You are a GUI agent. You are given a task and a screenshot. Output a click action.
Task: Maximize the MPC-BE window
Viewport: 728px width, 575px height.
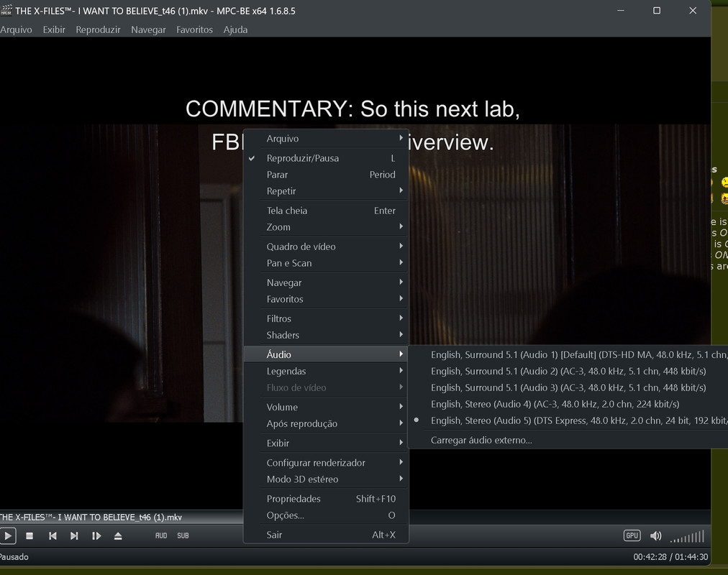657,10
